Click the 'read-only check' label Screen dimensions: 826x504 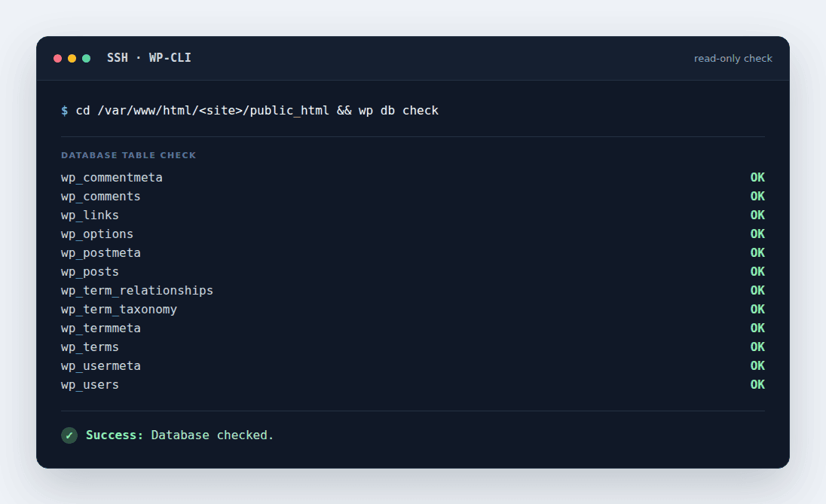[x=733, y=59]
